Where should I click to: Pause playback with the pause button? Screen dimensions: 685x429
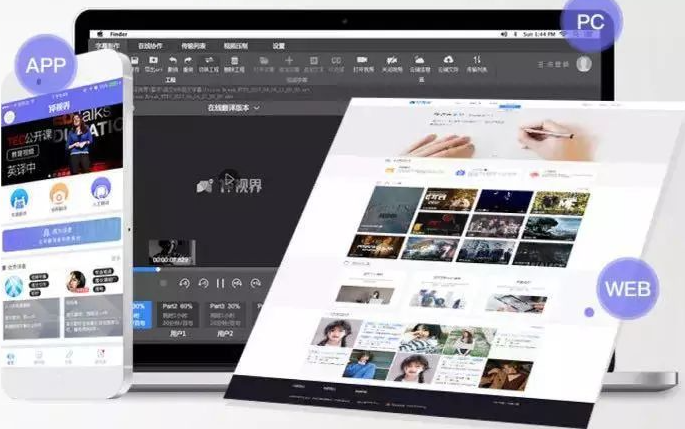click(x=220, y=284)
